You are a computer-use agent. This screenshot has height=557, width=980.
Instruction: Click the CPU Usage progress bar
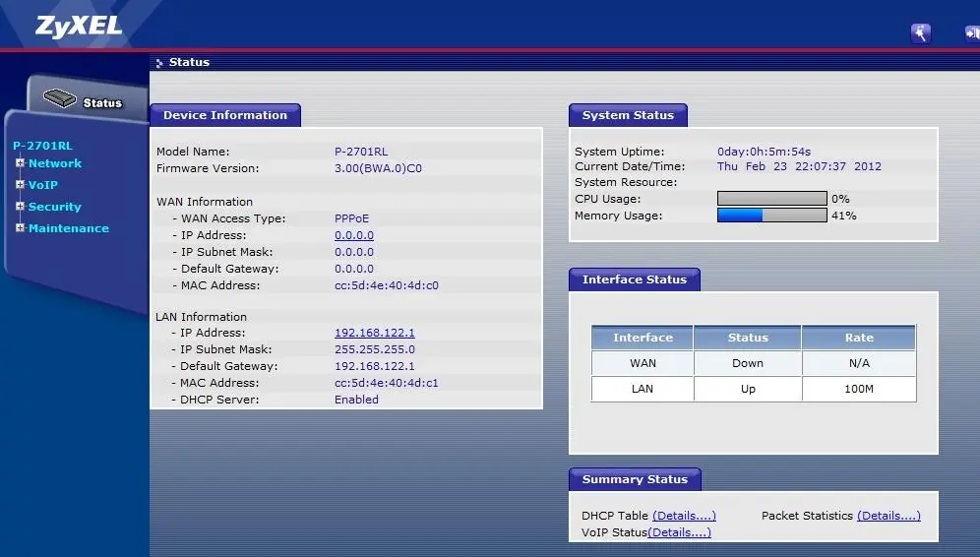(x=771, y=199)
